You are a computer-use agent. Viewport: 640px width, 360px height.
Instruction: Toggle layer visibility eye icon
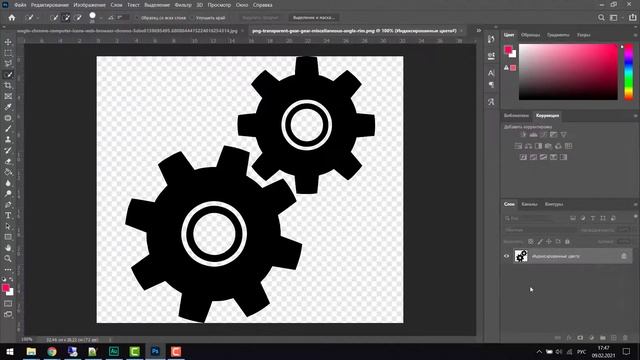click(x=507, y=256)
